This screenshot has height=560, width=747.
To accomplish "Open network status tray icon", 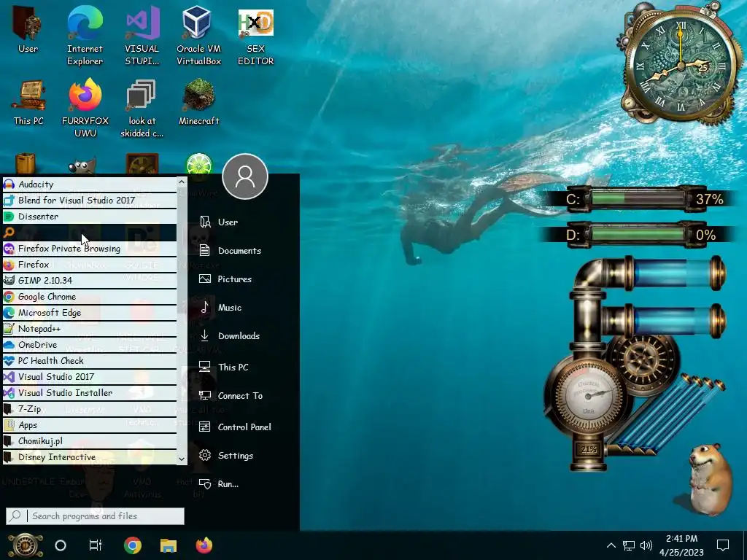I will tap(629, 545).
